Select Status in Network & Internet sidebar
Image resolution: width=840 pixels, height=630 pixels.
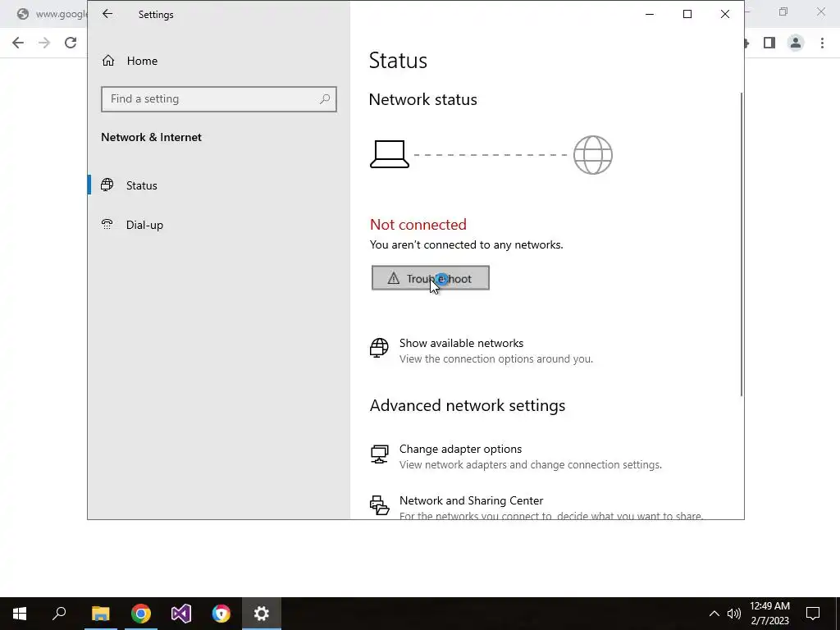pos(218,185)
